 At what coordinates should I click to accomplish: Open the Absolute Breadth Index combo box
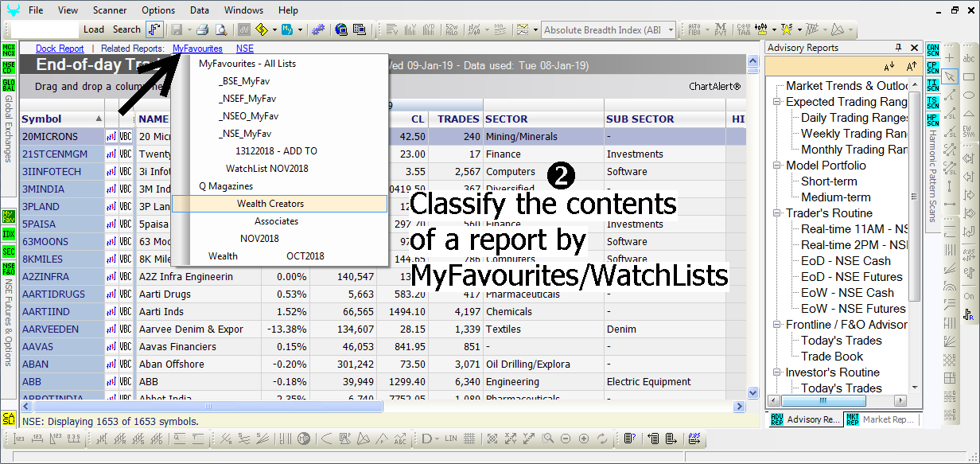(x=609, y=29)
